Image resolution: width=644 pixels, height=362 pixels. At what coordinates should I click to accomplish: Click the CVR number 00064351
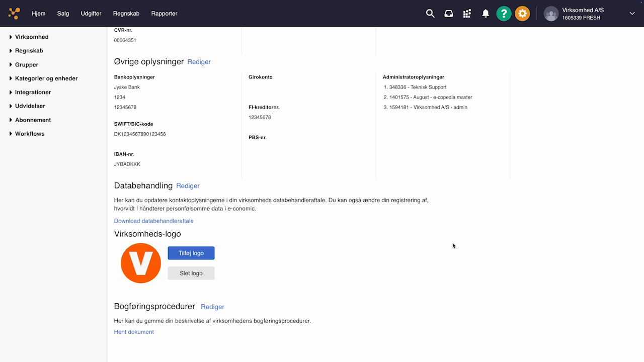pyautogui.click(x=125, y=40)
